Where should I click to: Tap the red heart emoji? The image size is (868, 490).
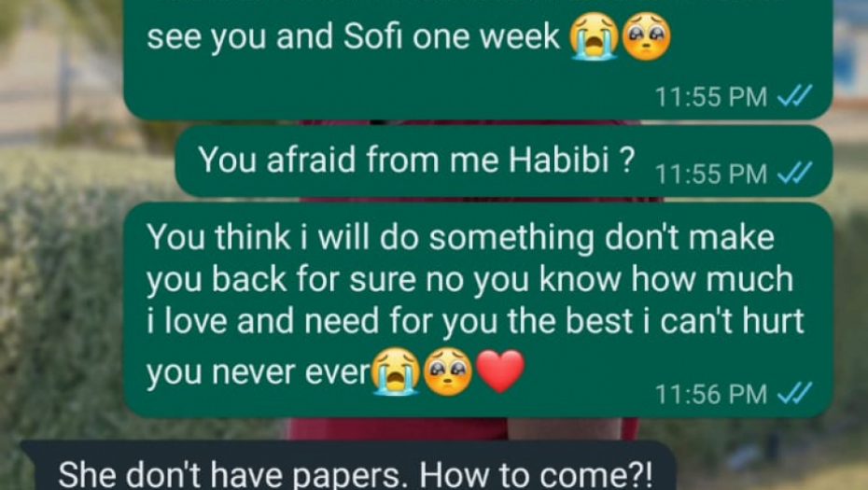tap(500, 371)
